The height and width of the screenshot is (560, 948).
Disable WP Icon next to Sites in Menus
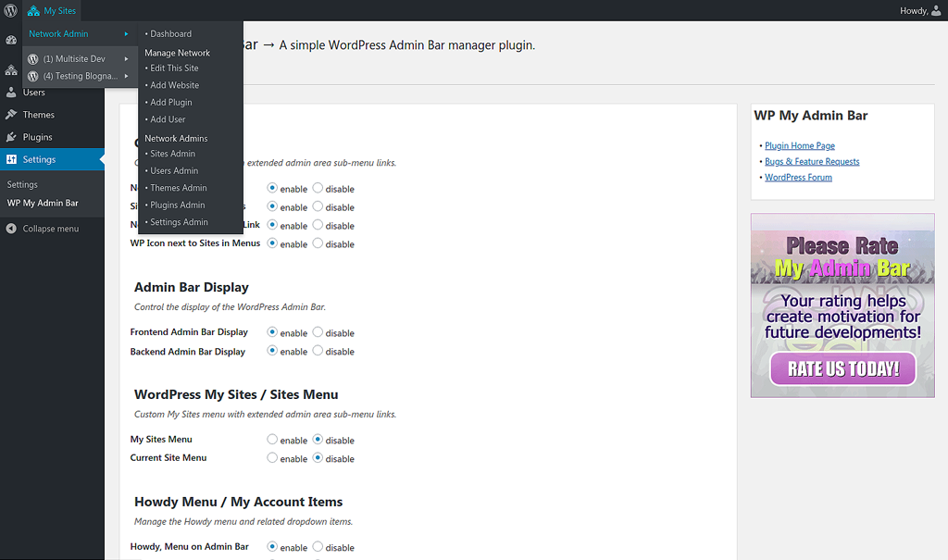318,243
